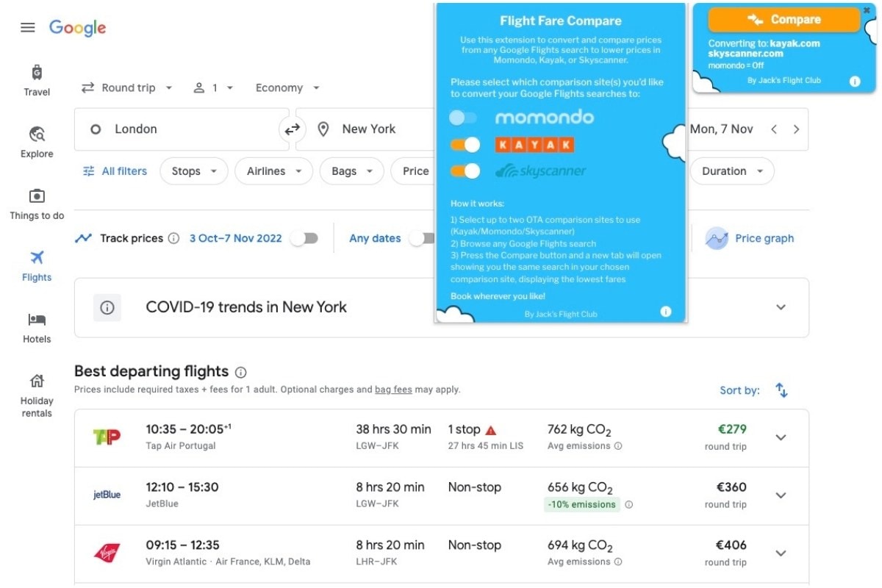Expand the TAP Air Portugal flight details
882x588 pixels.
781,437
